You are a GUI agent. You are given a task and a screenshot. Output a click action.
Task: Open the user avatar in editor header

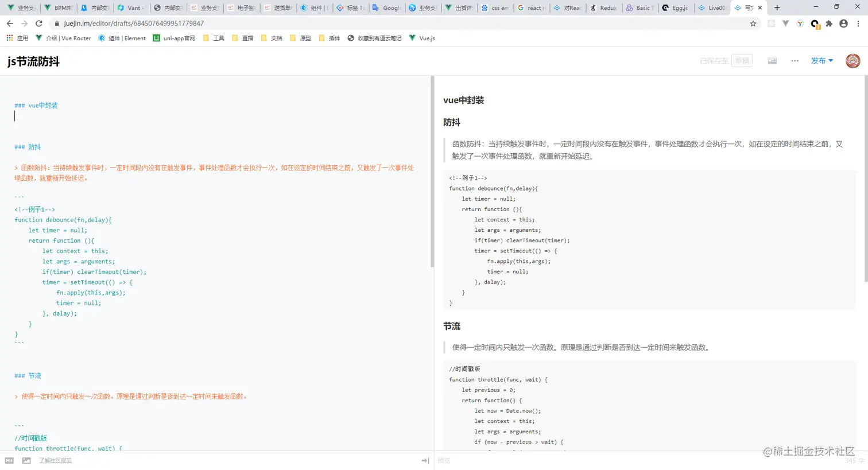853,61
